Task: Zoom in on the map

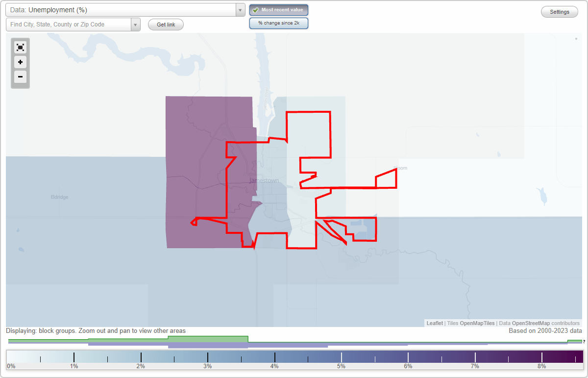Action: click(20, 62)
